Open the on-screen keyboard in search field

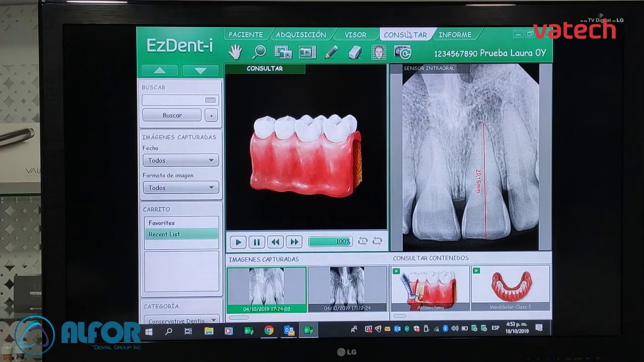(210, 100)
